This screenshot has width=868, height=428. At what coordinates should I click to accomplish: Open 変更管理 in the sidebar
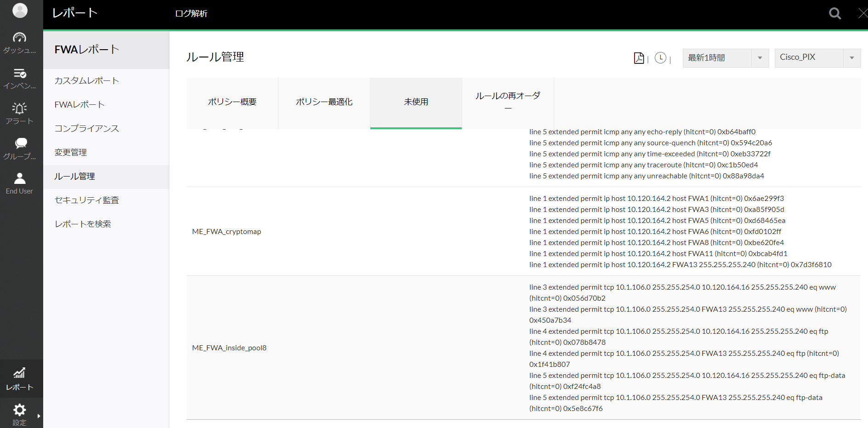click(x=71, y=152)
